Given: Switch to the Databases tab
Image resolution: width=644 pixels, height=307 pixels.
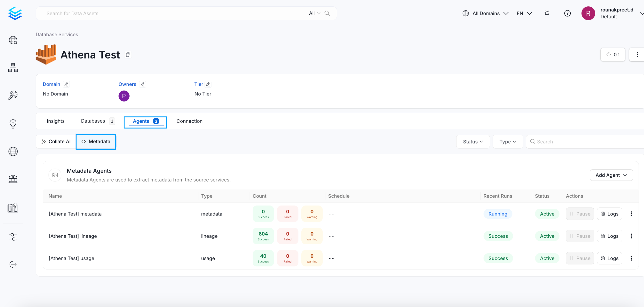Looking at the screenshot, I should tap(93, 121).
